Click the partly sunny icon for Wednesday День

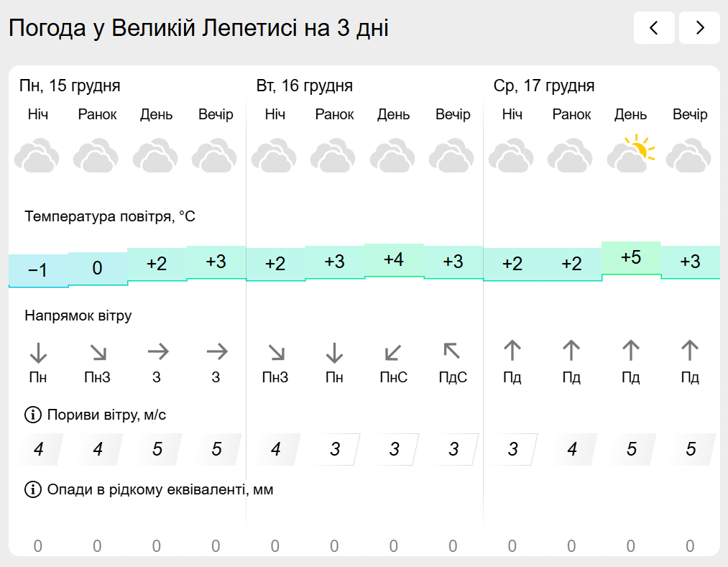coord(631,155)
